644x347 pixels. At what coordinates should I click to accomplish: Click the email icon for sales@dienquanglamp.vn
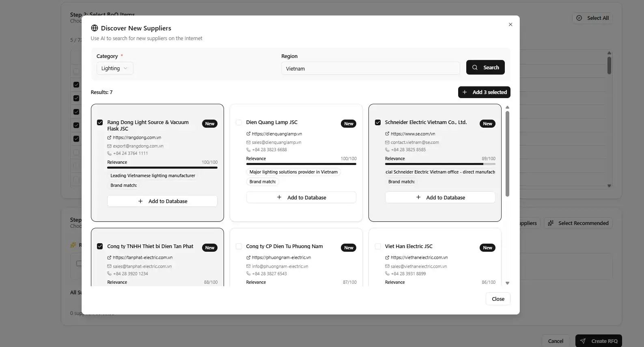(248, 143)
